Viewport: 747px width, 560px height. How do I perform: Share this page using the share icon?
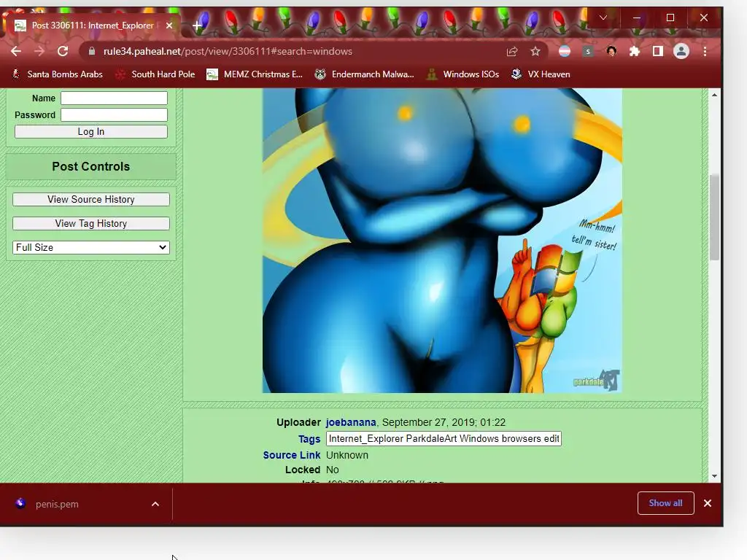click(x=512, y=52)
